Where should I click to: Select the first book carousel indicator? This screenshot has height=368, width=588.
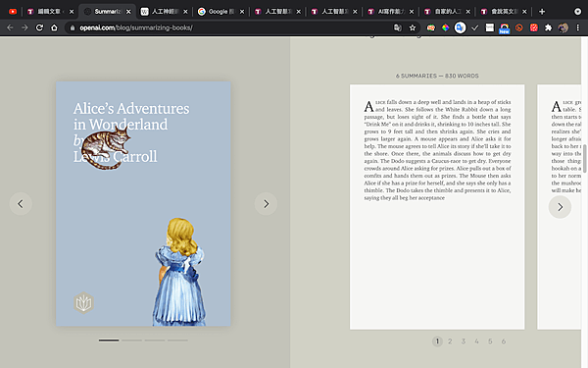109,341
